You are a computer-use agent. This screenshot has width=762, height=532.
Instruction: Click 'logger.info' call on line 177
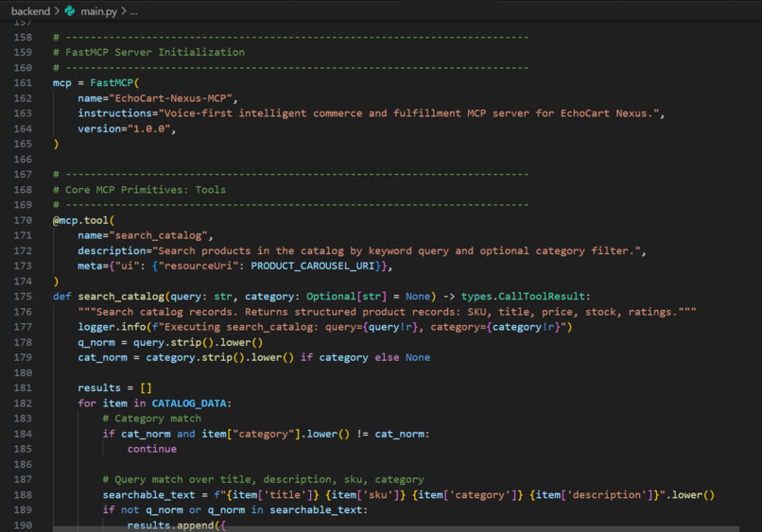click(x=112, y=327)
